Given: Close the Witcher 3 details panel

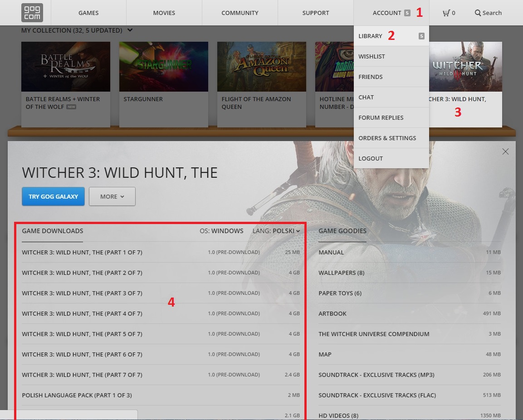Looking at the screenshot, I should tap(505, 151).
